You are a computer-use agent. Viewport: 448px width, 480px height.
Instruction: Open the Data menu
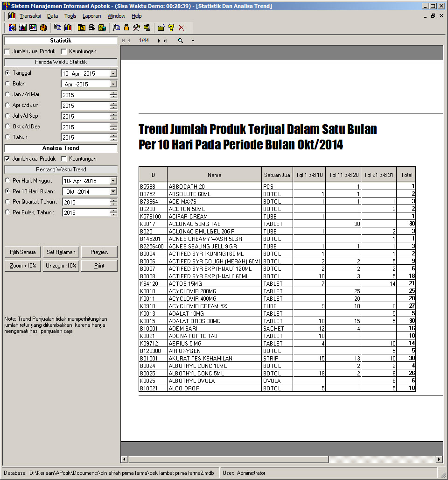pyautogui.click(x=52, y=16)
